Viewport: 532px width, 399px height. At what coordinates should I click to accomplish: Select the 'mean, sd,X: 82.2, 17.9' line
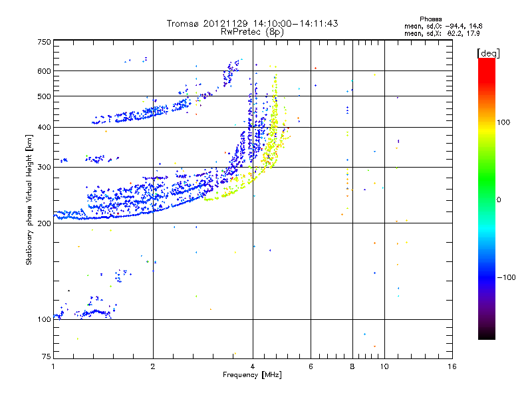point(442,34)
